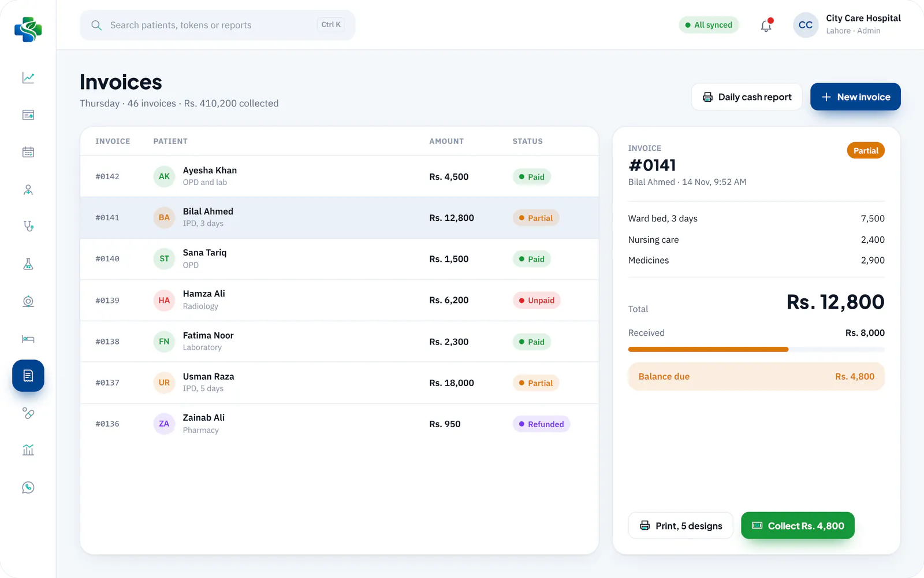The height and width of the screenshot is (578, 924).
Task: Click the Refunded status badge
Action: [x=541, y=424]
